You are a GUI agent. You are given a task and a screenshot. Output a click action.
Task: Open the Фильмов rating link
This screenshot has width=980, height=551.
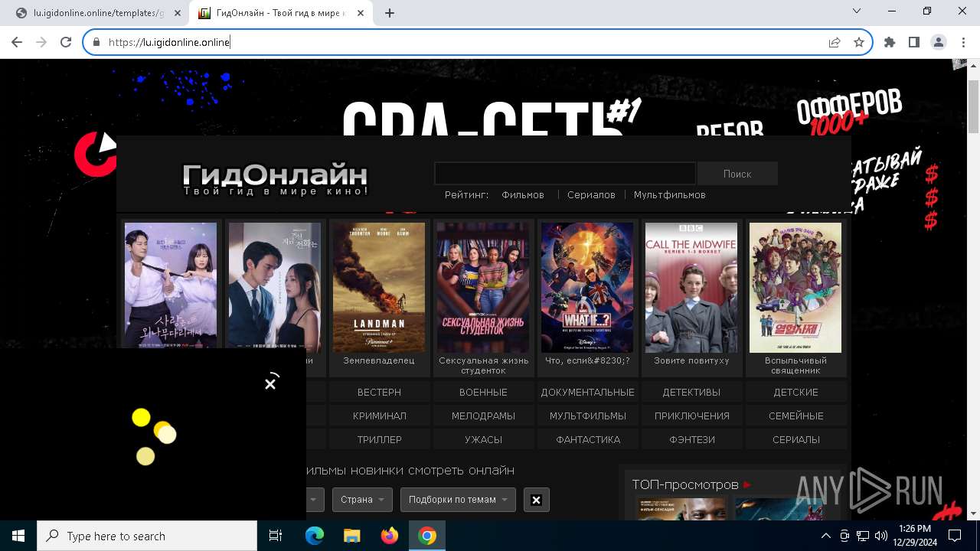point(523,195)
